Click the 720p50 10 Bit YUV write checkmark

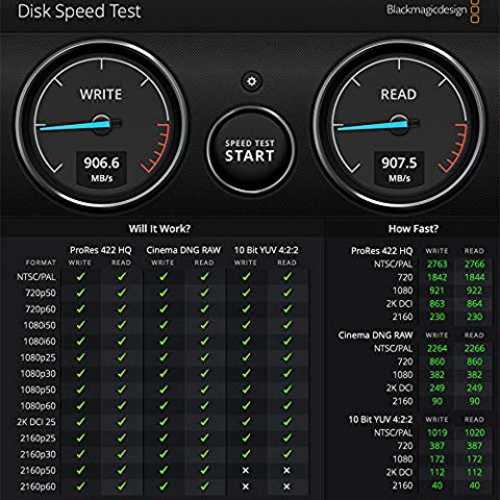tap(246, 293)
